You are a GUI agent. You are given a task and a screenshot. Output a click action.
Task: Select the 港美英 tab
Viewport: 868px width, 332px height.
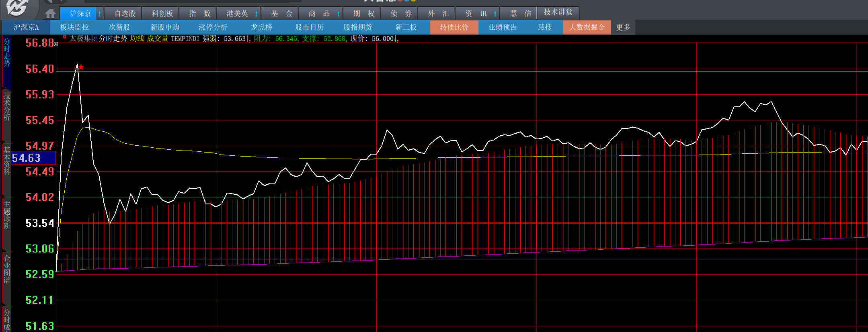tap(237, 13)
